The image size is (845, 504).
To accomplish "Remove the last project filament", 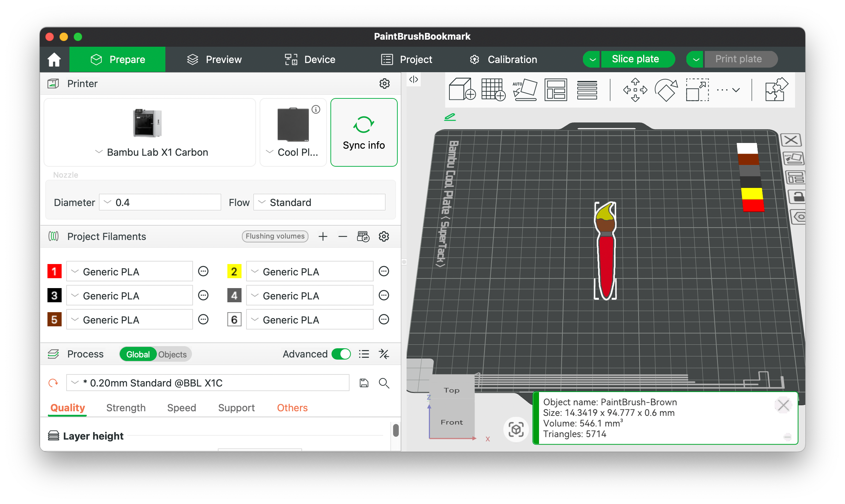I will click(x=342, y=236).
